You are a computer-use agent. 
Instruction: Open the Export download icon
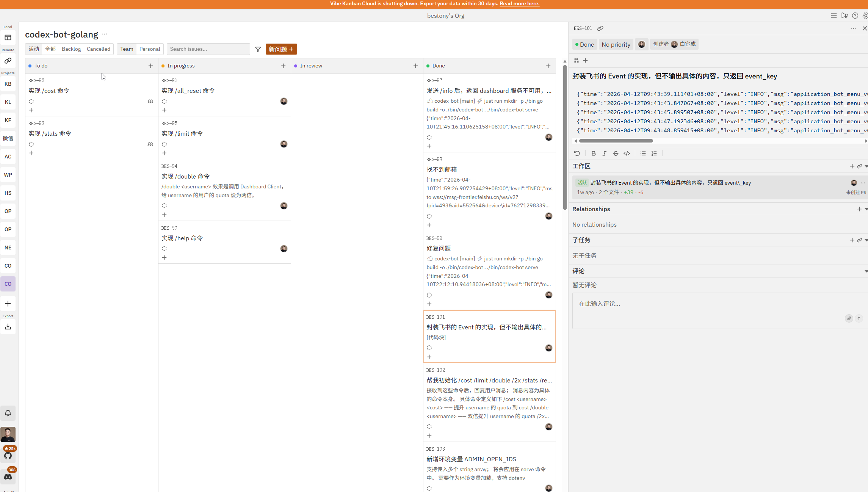(x=8, y=327)
